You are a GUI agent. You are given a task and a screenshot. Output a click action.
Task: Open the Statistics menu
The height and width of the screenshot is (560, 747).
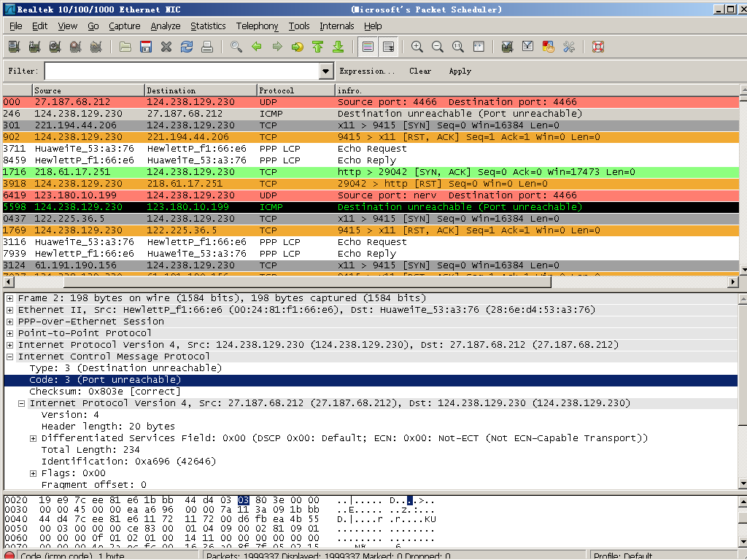[208, 26]
